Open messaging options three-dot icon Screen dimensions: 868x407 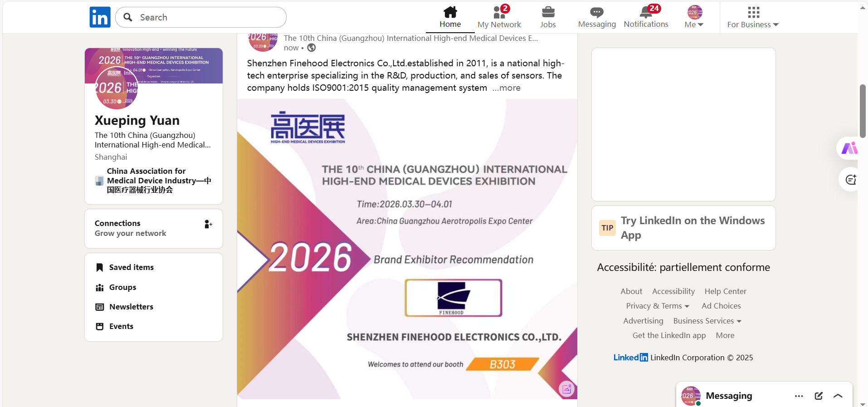point(799,396)
